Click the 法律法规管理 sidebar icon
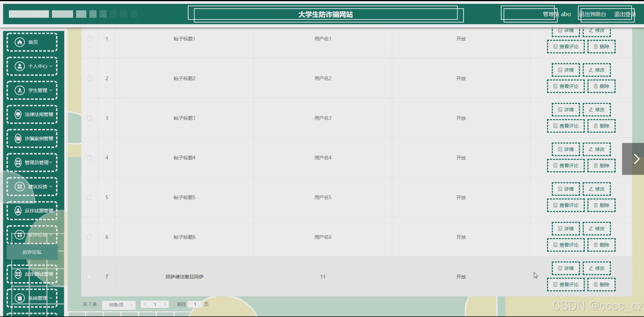 (18, 114)
